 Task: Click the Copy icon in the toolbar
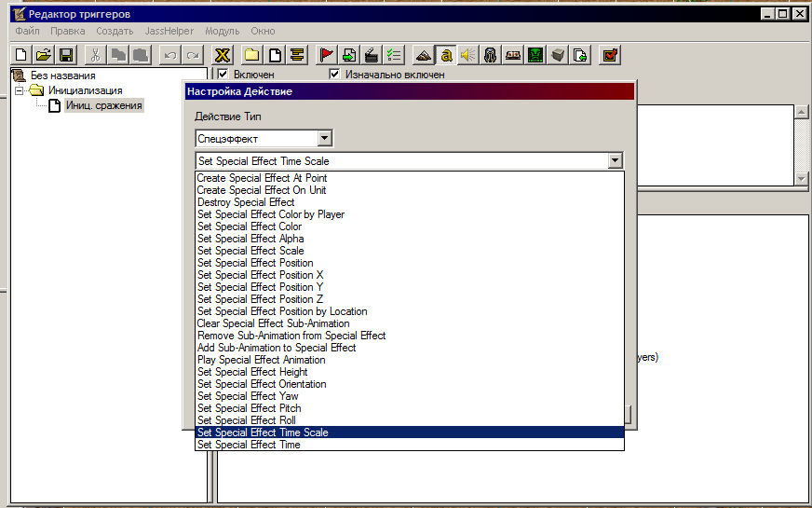click(118, 54)
